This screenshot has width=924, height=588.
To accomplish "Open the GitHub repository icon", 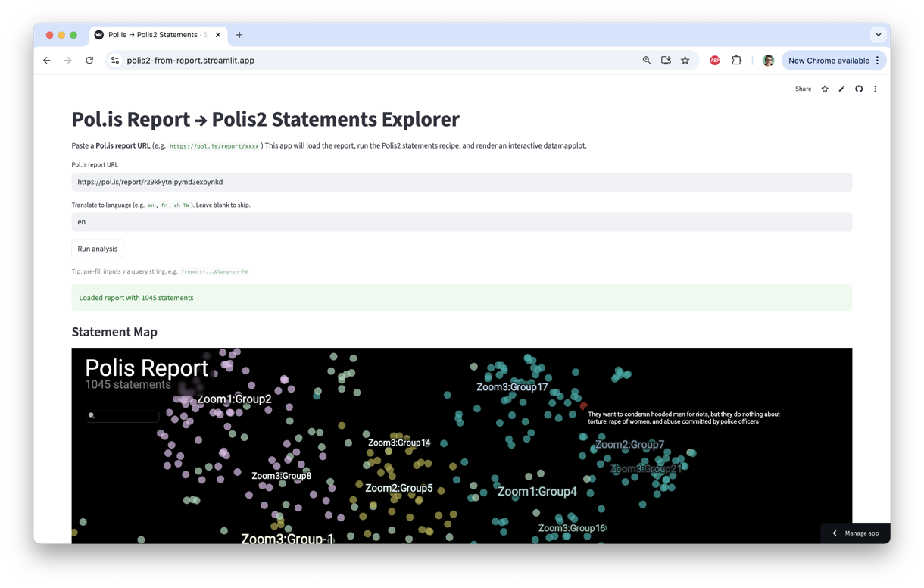I will (859, 89).
